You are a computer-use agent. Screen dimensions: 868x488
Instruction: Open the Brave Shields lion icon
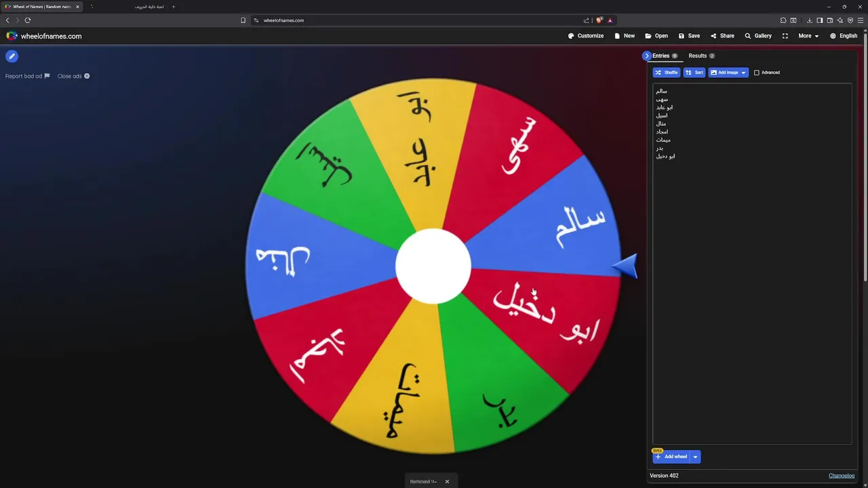click(599, 20)
